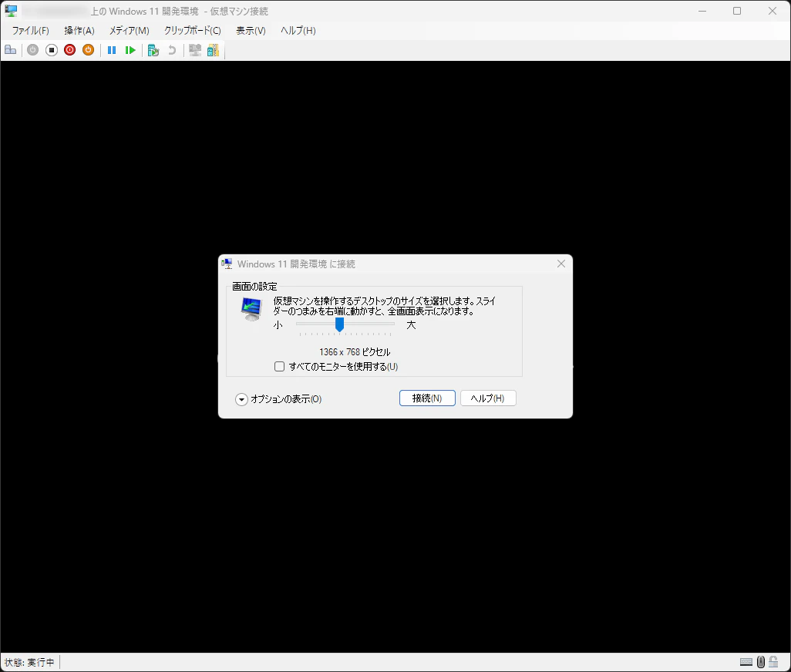Click the mouse icon in the status bar
This screenshot has width=791, height=672.
point(761,662)
